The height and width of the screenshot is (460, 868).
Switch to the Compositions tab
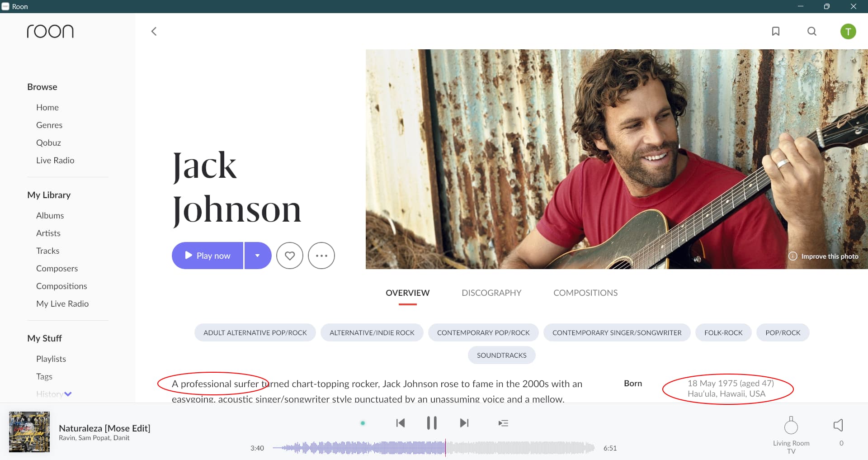[x=585, y=293]
